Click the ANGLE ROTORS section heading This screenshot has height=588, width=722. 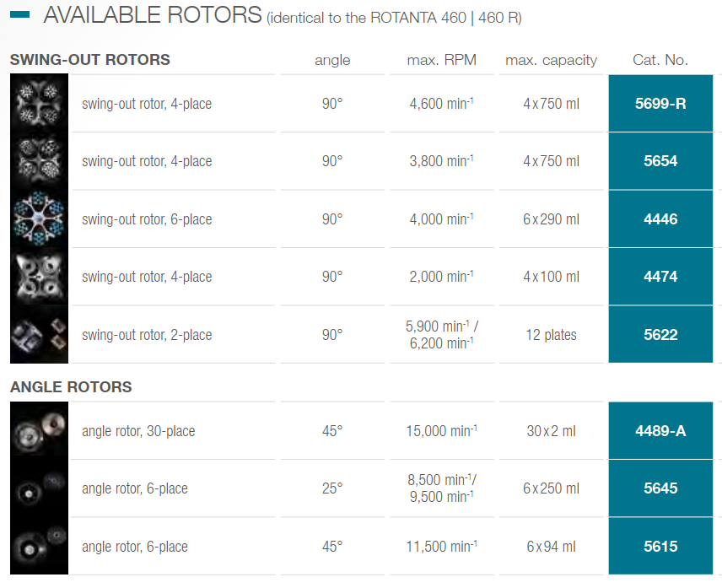(71, 387)
